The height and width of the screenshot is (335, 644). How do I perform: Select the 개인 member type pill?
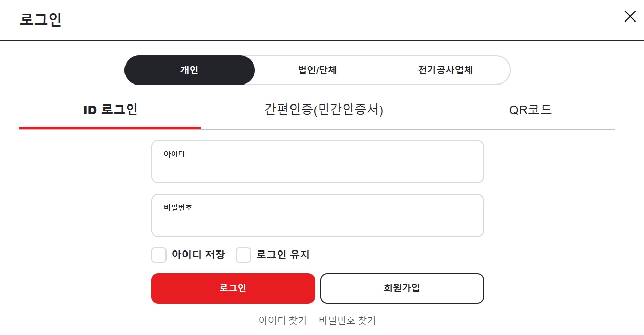190,70
